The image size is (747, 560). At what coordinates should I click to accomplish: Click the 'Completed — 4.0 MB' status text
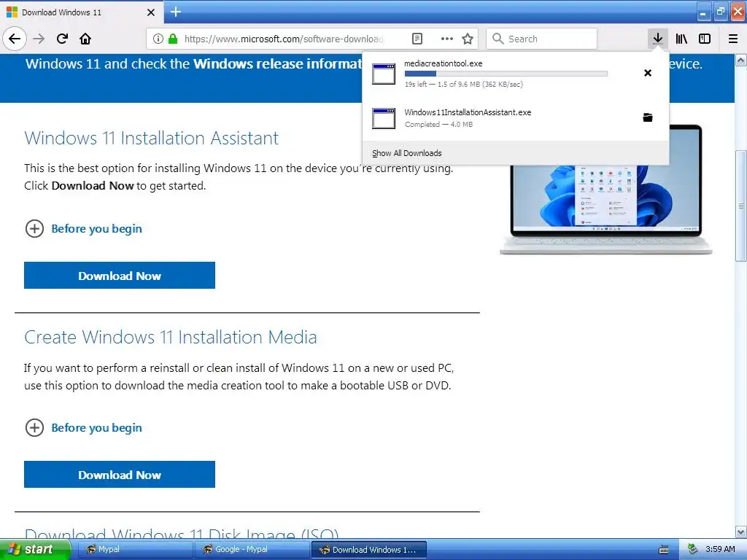[438, 124]
